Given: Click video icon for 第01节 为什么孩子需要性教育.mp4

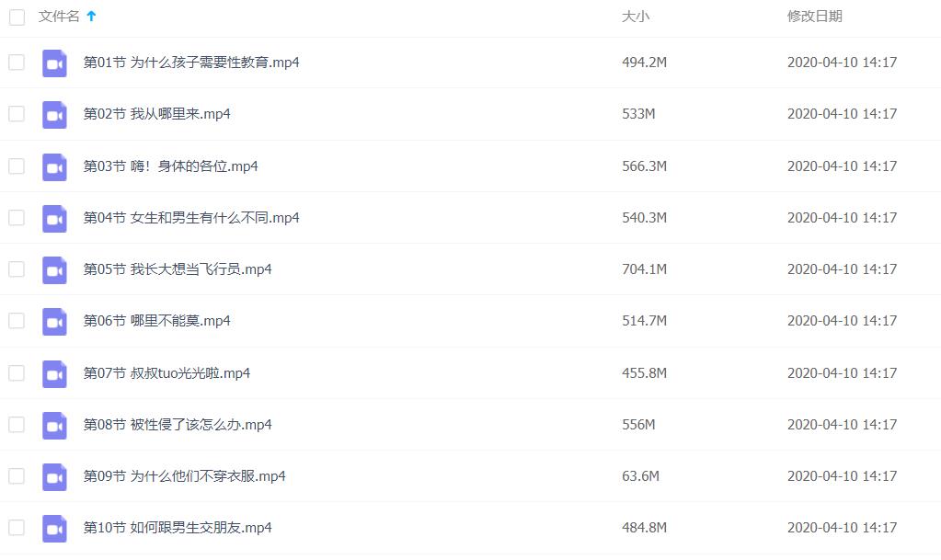Looking at the screenshot, I should (54, 63).
